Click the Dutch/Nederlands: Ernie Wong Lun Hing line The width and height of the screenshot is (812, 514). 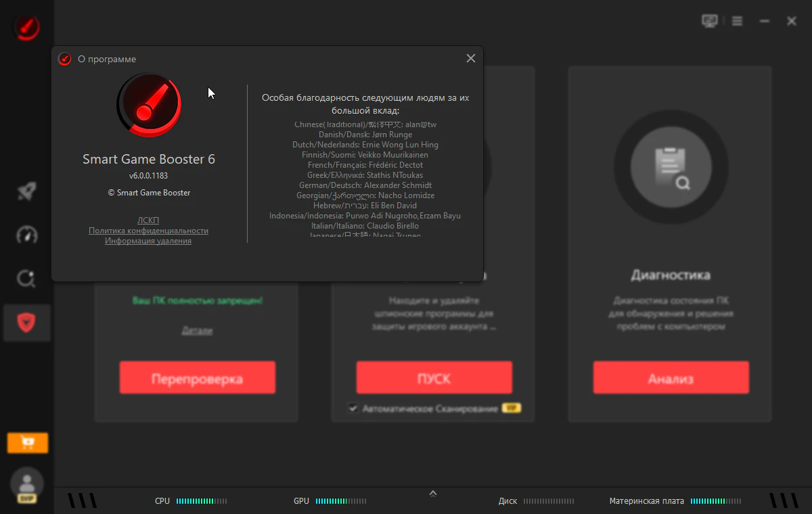click(365, 145)
